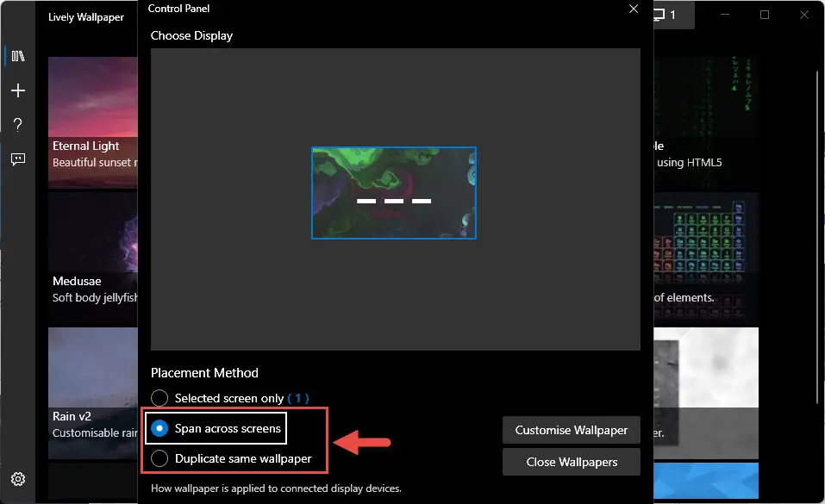Screen dimensions: 825x504
Task: Open the Help question mark icon
Action: point(18,125)
